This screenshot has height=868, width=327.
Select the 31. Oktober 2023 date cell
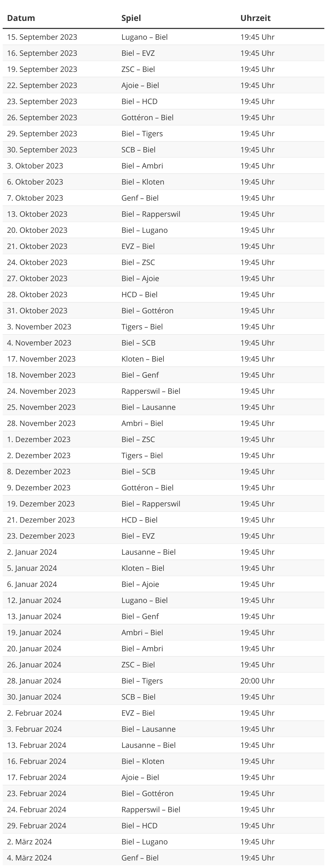coord(37,311)
